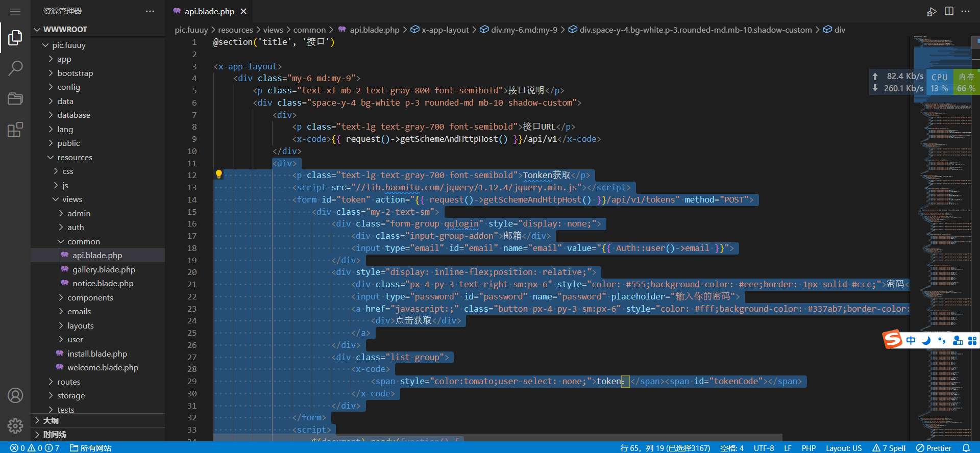Open the Search view icon
Image resolution: width=980 pixels, height=453 pixels.
(15, 68)
